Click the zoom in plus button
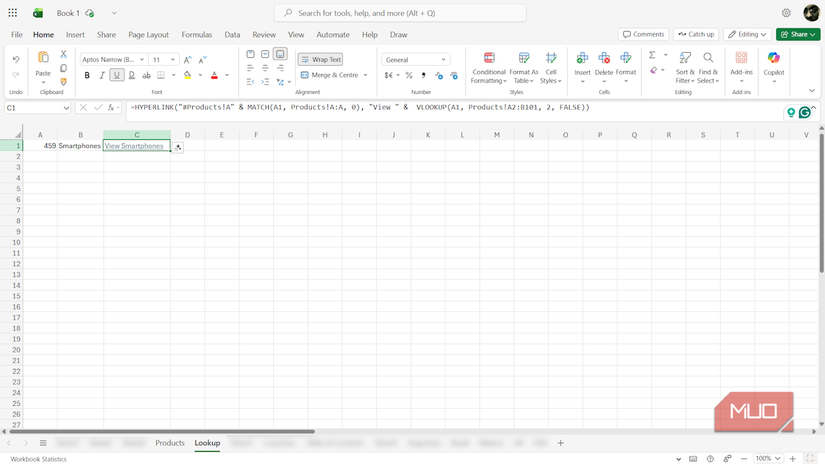The width and height of the screenshot is (825, 464). [x=793, y=459]
